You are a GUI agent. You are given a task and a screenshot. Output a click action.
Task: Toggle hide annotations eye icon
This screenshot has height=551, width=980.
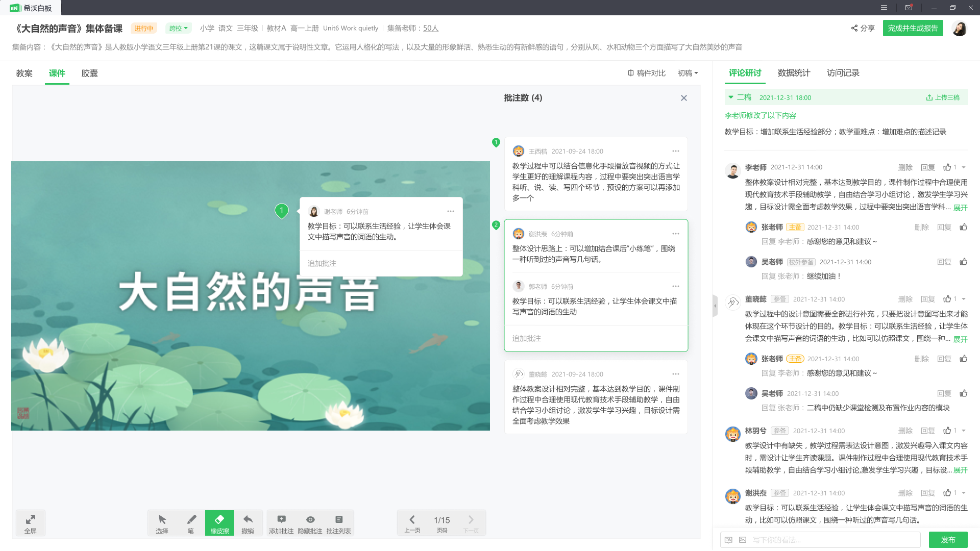[x=310, y=522]
